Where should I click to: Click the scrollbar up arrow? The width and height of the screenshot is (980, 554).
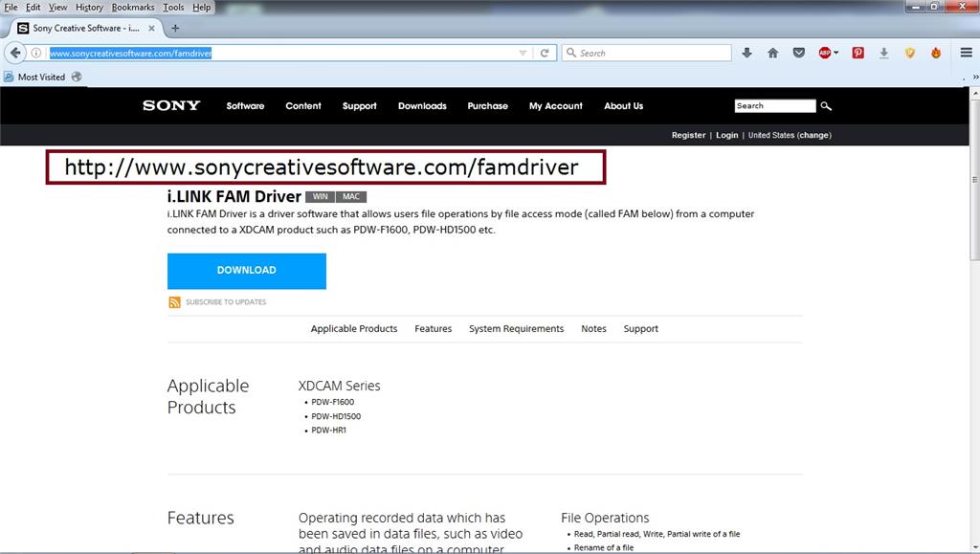pos(975,94)
